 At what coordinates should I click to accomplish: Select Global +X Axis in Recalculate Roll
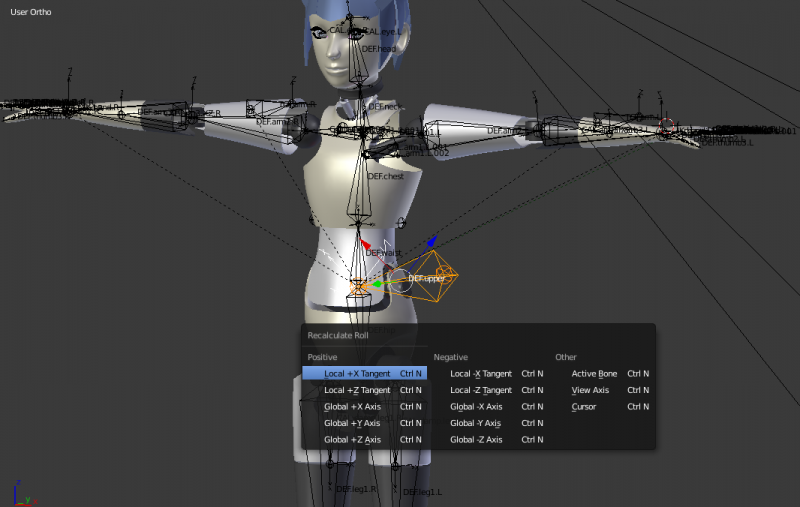coord(364,407)
